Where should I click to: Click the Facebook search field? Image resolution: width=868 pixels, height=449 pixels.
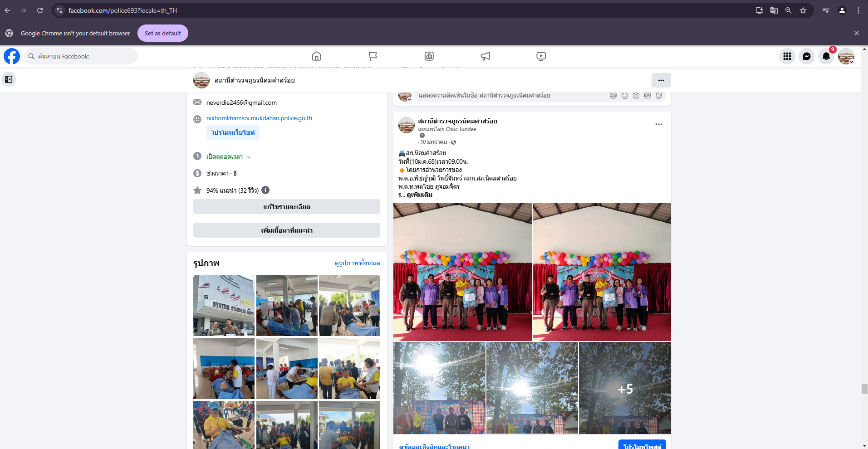pos(82,56)
